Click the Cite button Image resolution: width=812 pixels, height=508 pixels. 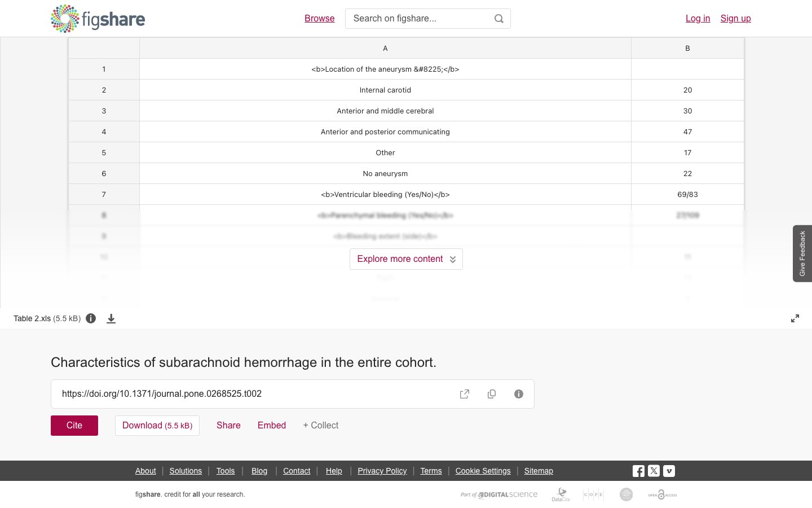[x=74, y=426]
